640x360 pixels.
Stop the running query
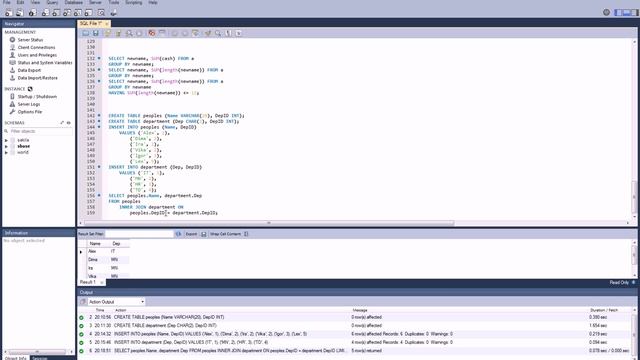[x=139, y=33]
